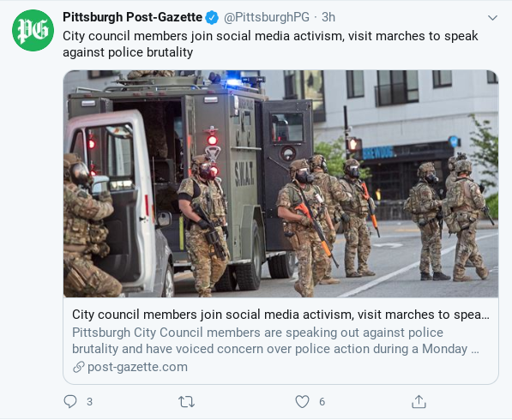Click the blue verified badge icon
512x420 pixels.
[212, 18]
